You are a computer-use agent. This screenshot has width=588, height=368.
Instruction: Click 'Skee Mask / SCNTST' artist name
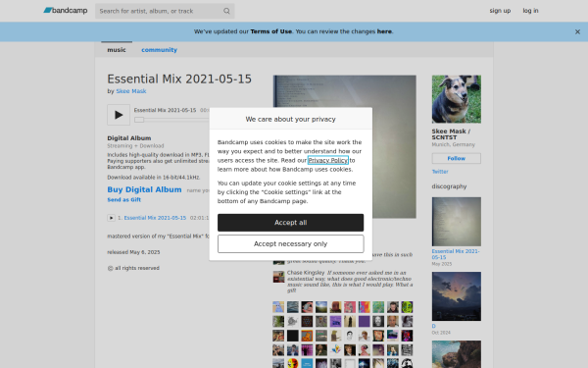click(451, 134)
